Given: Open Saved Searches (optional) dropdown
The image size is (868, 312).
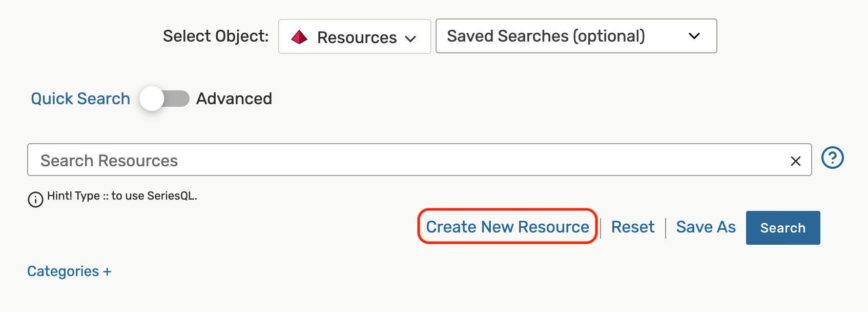Looking at the screenshot, I should 575,36.
